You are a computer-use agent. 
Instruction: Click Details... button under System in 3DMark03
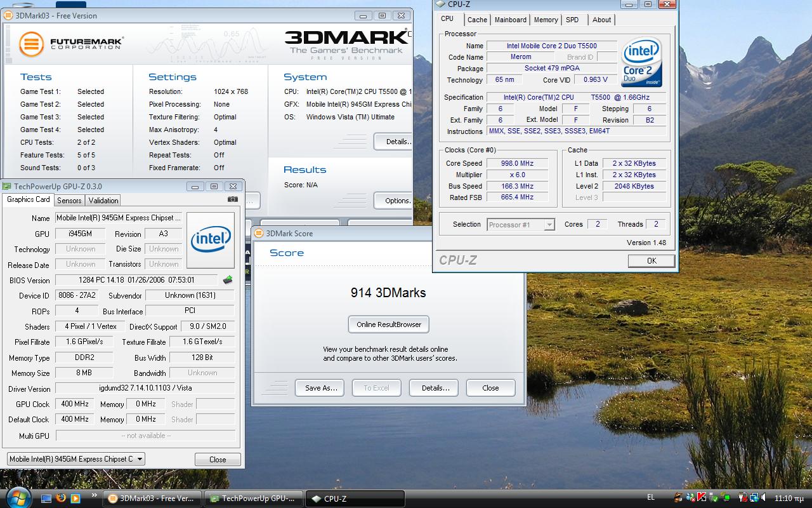pos(393,142)
